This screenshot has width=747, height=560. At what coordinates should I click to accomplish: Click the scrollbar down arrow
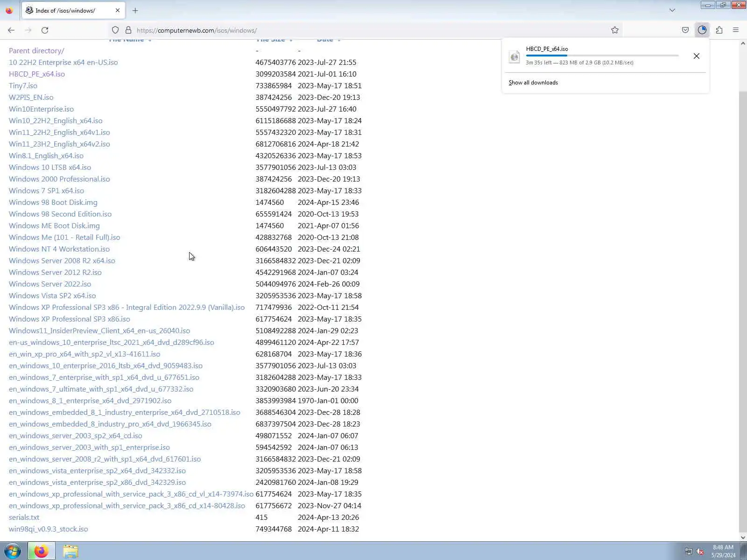click(x=743, y=537)
